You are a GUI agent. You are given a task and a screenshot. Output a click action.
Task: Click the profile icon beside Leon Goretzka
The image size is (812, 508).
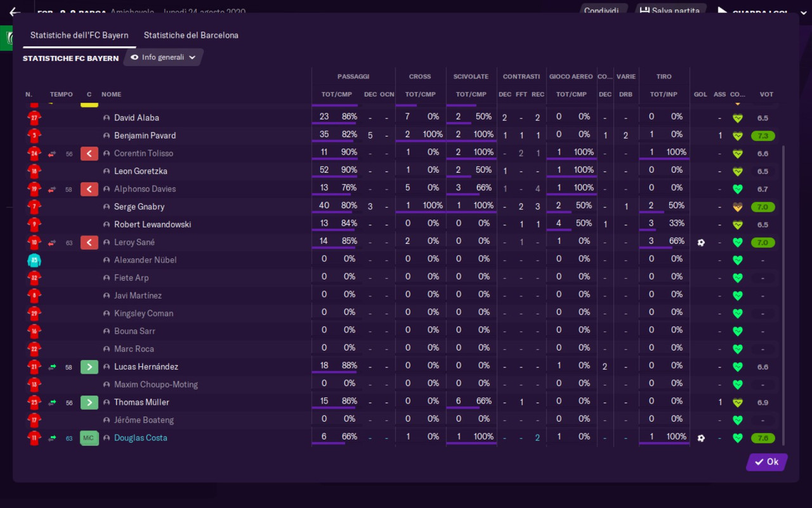[107, 171]
